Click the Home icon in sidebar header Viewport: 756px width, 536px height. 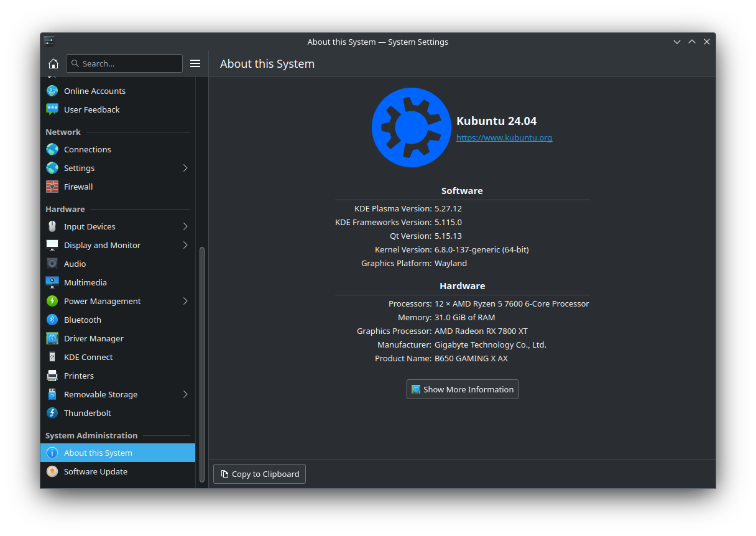click(x=53, y=63)
